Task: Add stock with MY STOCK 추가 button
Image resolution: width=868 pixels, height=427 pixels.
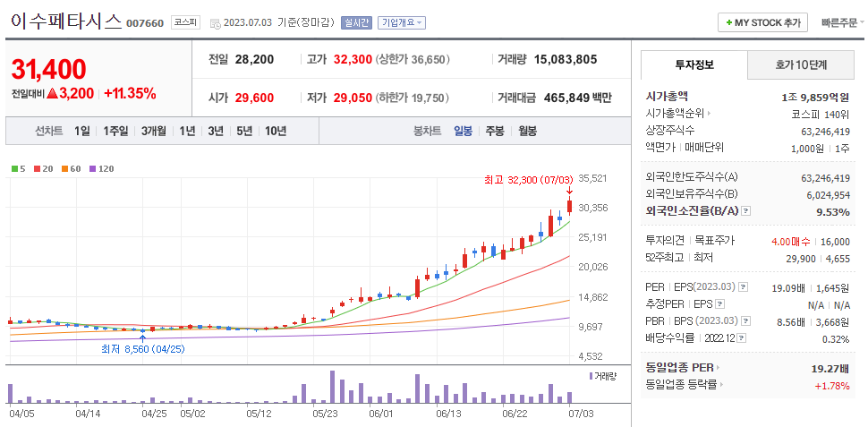Action: coord(762,22)
